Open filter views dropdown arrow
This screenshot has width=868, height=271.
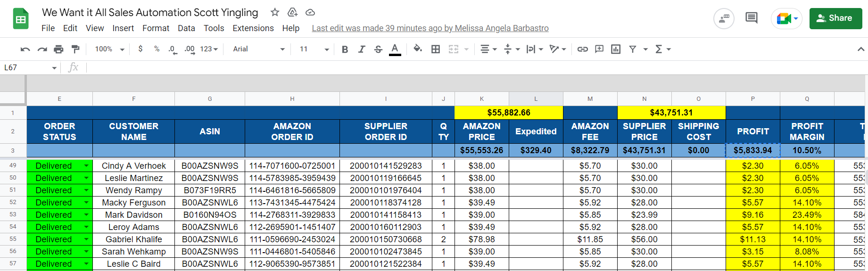coord(645,49)
